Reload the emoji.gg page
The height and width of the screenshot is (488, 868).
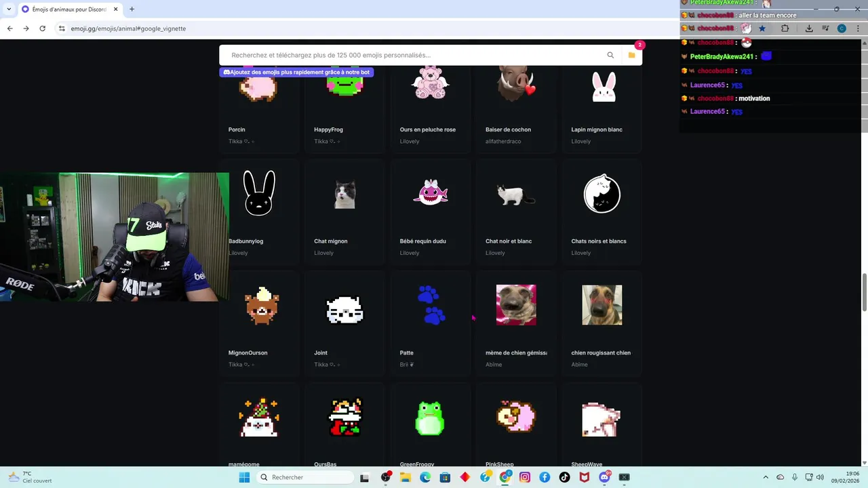(42, 28)
